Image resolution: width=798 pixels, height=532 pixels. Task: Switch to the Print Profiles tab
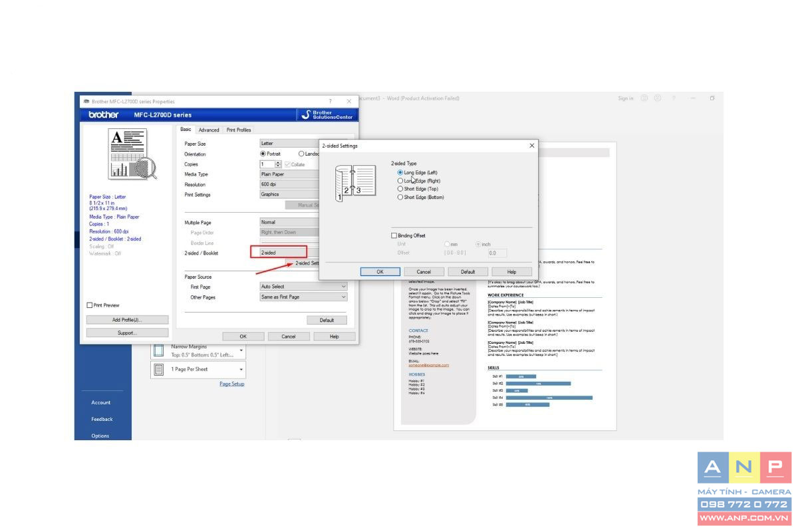(239, 130)
